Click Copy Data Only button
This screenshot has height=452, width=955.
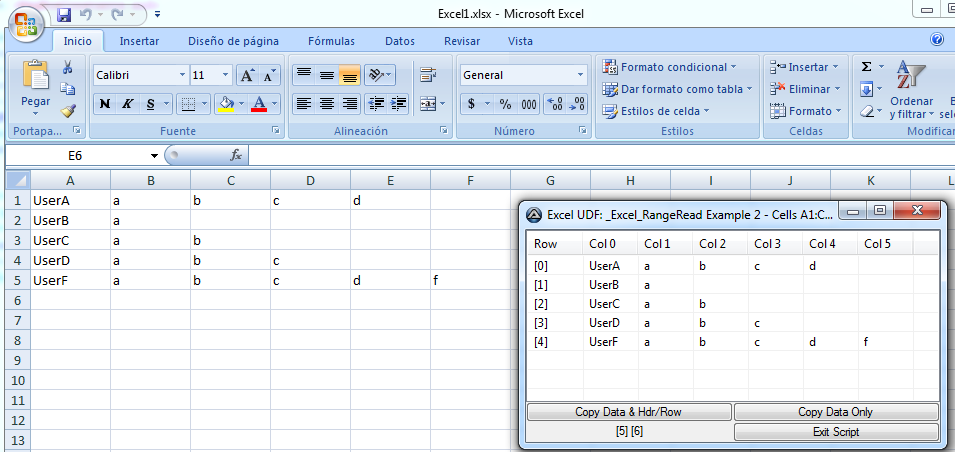(x=836, y=412)
